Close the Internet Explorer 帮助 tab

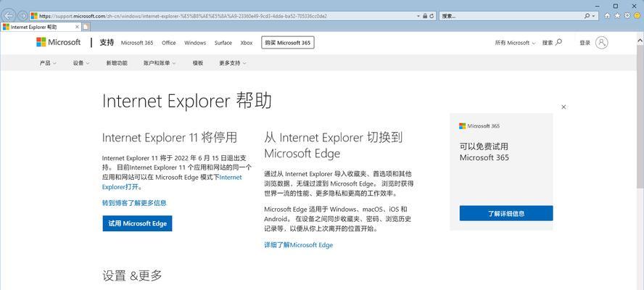click(77, 27)
